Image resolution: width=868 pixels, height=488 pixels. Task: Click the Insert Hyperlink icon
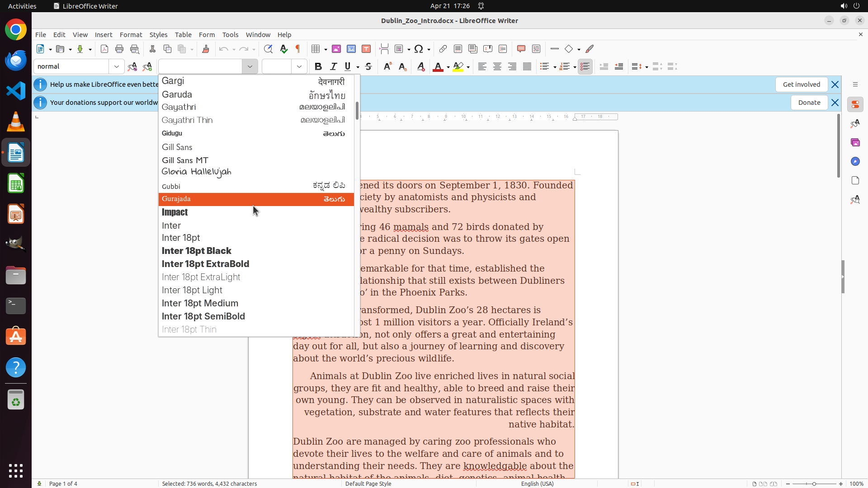click(443, 49)
